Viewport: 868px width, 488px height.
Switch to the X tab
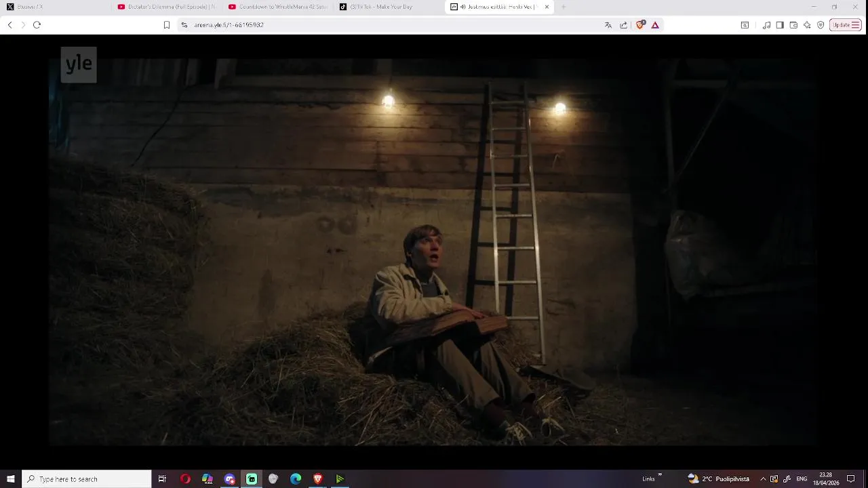point(54,7)
